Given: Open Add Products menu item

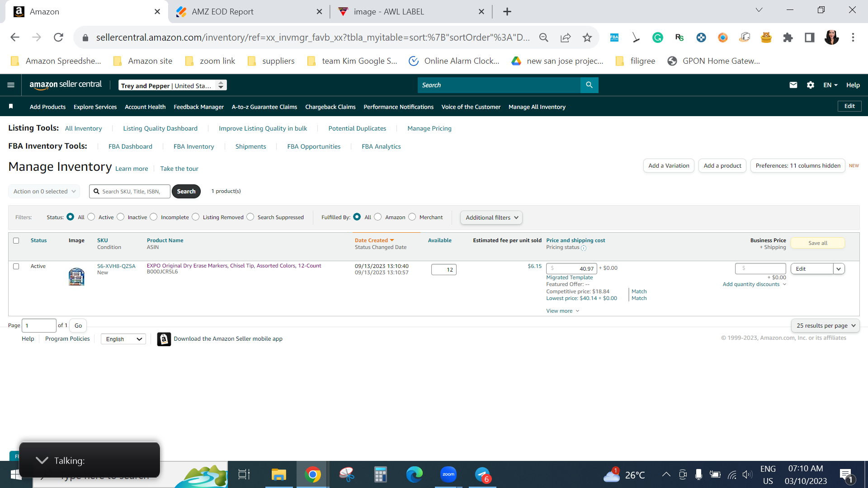Looking at the screenshot, I should coord(47,107).
